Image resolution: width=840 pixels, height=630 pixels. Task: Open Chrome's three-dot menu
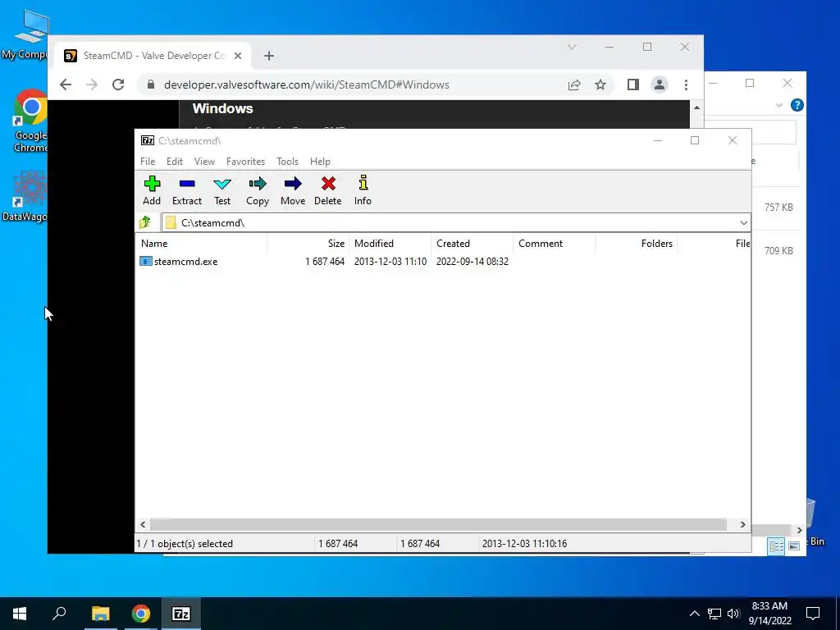click(x=686, y=84)
